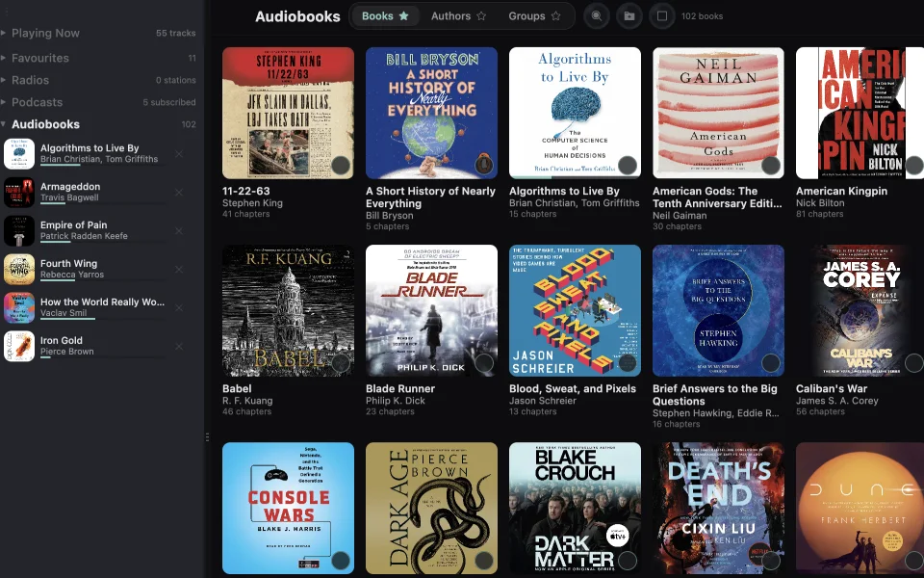Remove Algorithms to Live By from sidebar list
The width and height of the screenshot is (924, 578).
[x=179, y=154]
